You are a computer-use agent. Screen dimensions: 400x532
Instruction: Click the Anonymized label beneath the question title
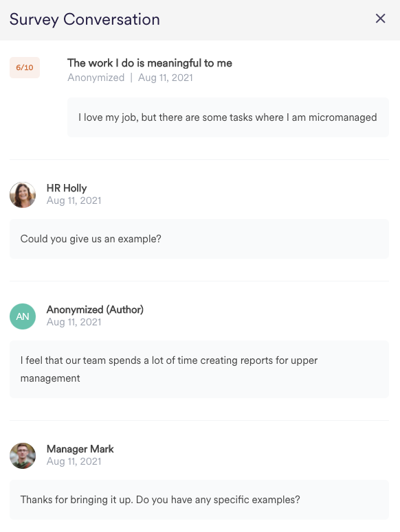coord(96,78)
